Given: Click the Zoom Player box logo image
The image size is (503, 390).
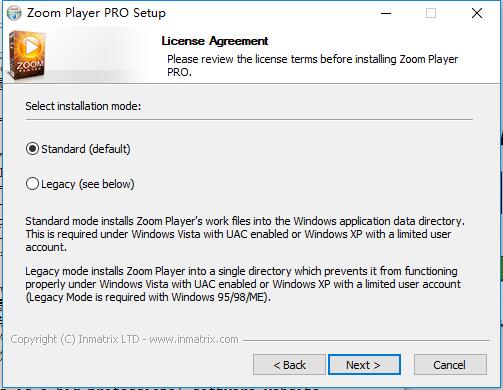Looking at the screenshot, I should tap(26, 55).
